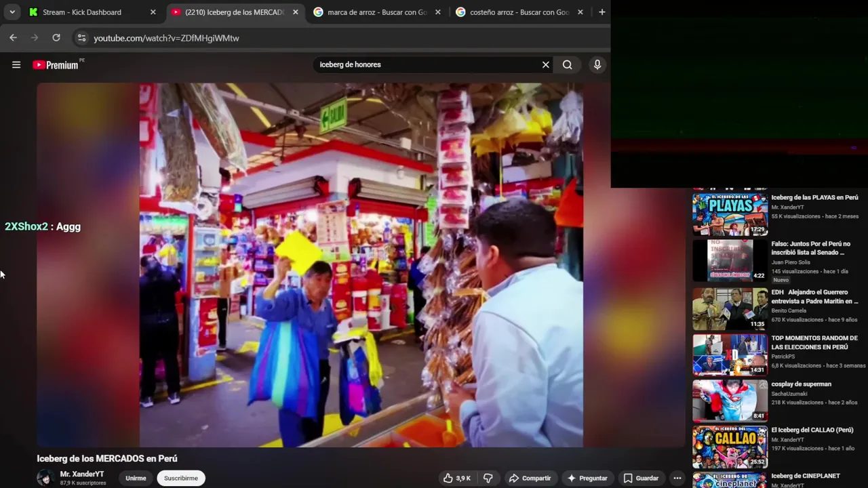Screen dimensions: 868x488
Task: Open Juan Piero Solis channel name
Action: [x=791, y=262]
